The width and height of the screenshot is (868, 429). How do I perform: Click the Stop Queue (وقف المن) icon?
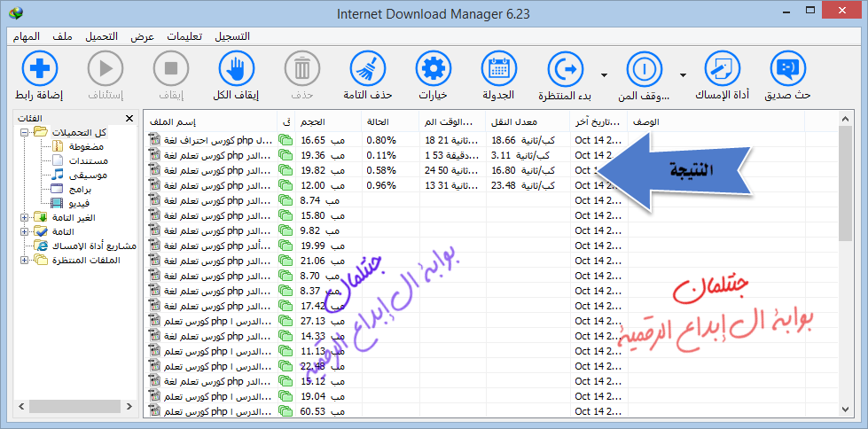pos(643,68)
